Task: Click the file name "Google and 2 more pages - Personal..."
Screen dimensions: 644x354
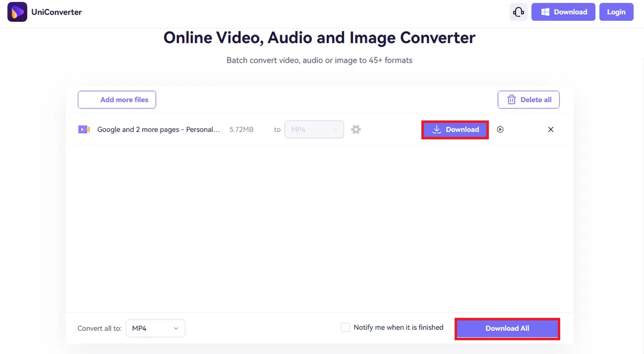Action: [159, 129]
